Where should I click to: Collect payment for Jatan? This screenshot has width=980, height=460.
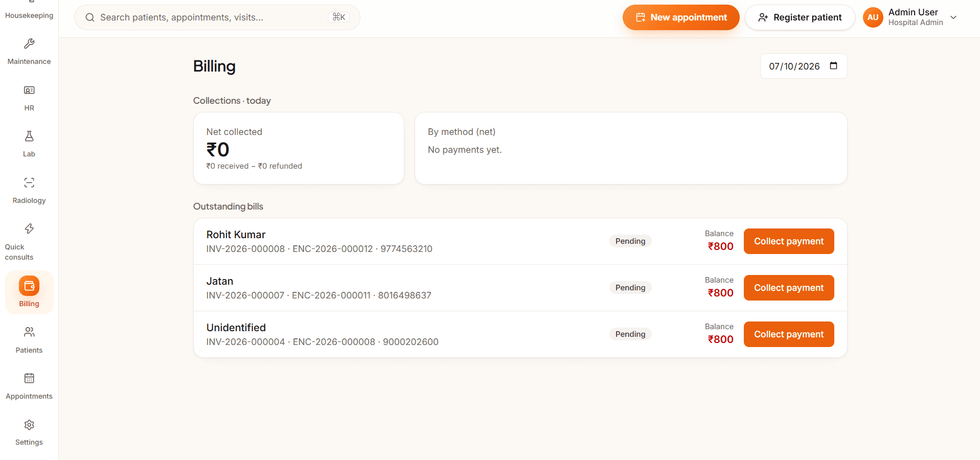coord(789,288)
